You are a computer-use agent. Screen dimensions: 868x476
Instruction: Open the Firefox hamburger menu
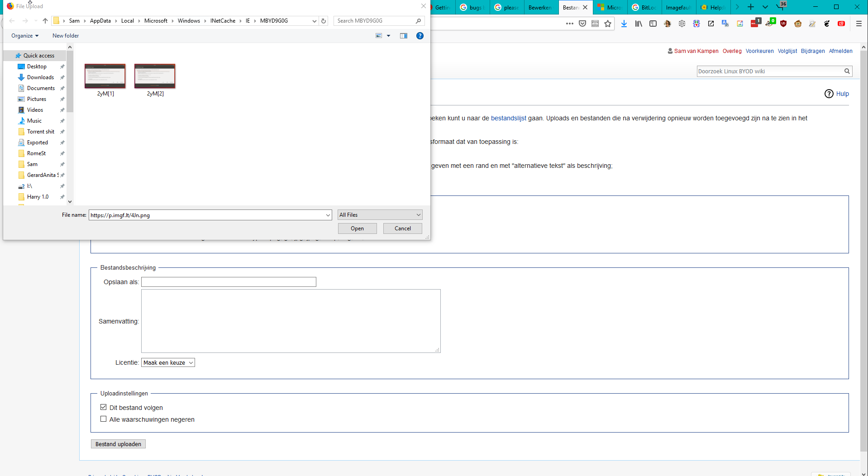tap(858, 24)
